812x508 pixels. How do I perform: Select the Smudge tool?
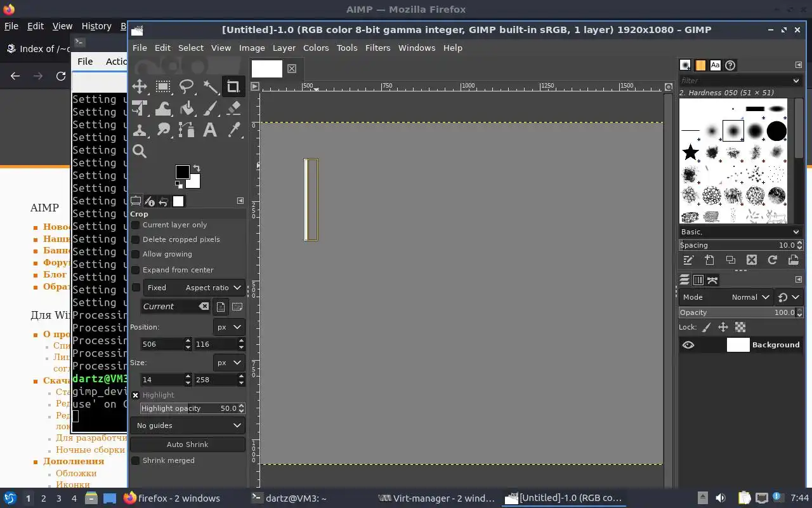click(x=163, y=130)
